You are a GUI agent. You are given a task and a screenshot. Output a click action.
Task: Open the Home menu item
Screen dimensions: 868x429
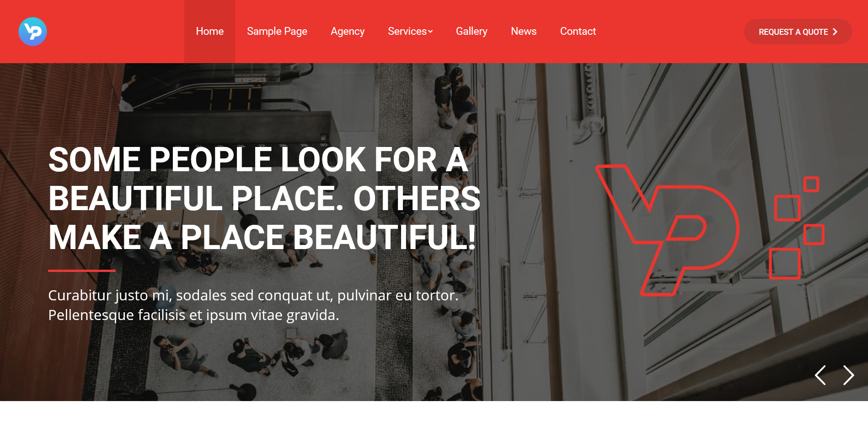tap(210, 32)
